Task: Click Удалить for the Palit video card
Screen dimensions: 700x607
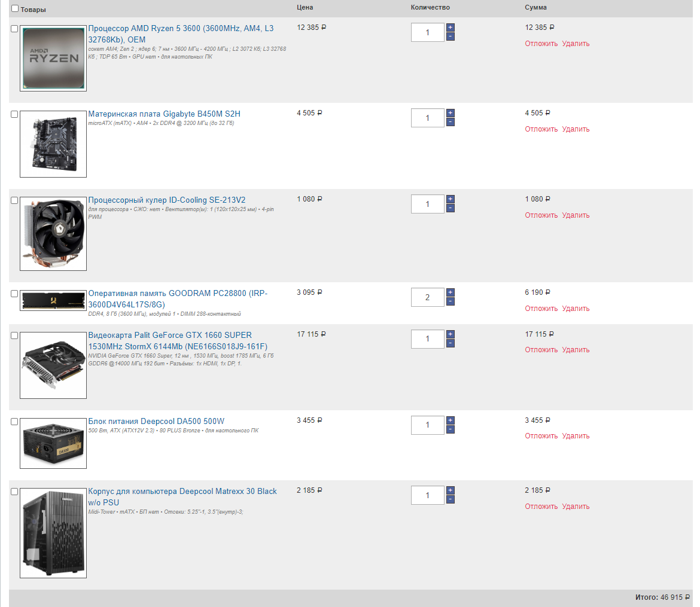Action: pyautogui.click(x=576, y=350)
